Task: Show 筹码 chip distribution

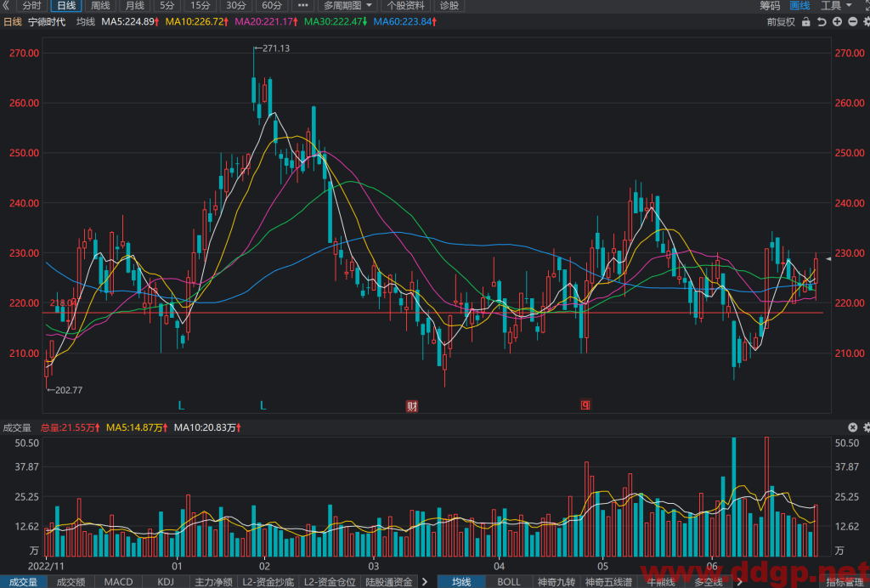Action: tap(770, 6)
